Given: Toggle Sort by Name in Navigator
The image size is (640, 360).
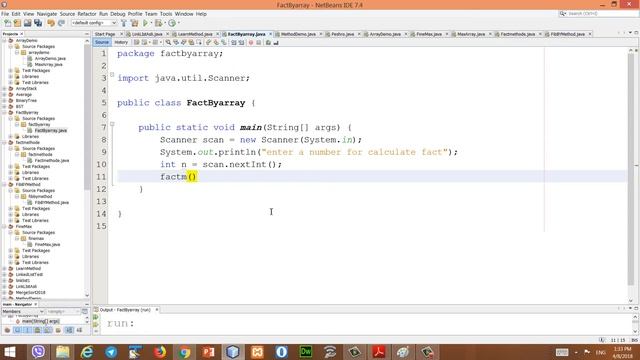Looking at the screenshot, I should [x=69, y=330].
